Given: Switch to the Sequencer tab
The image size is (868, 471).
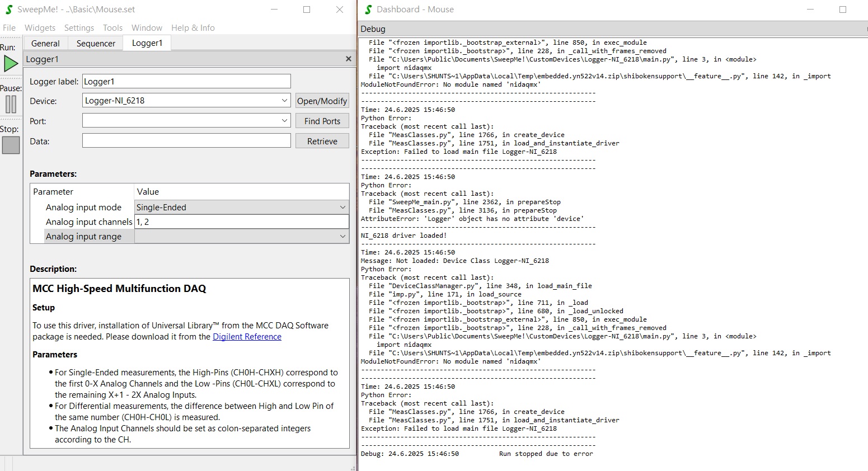Looking at the screenshot, I should pyautogui.click(x=96, y=43).
